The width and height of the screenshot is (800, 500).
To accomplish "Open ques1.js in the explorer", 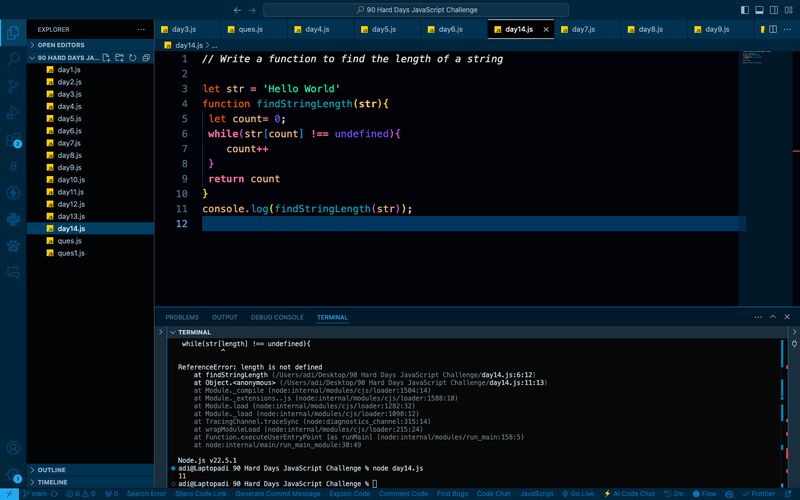I will coord(71,253).
